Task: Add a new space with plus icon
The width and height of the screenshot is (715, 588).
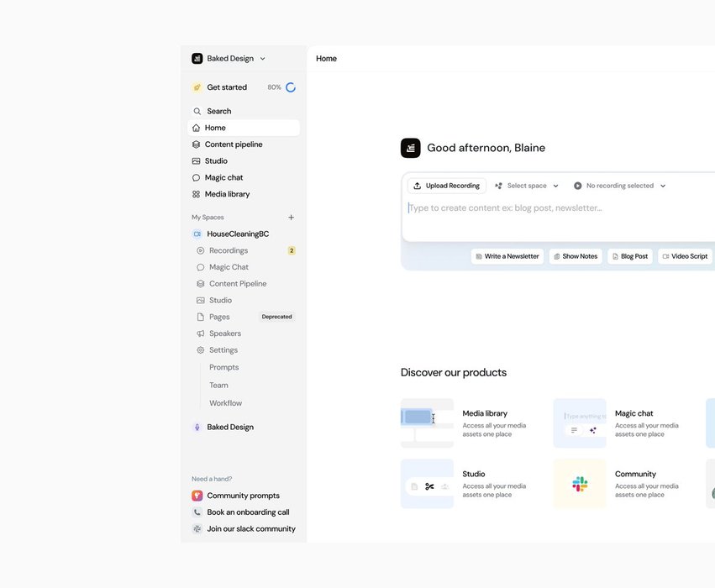Action: click(291, 218)
